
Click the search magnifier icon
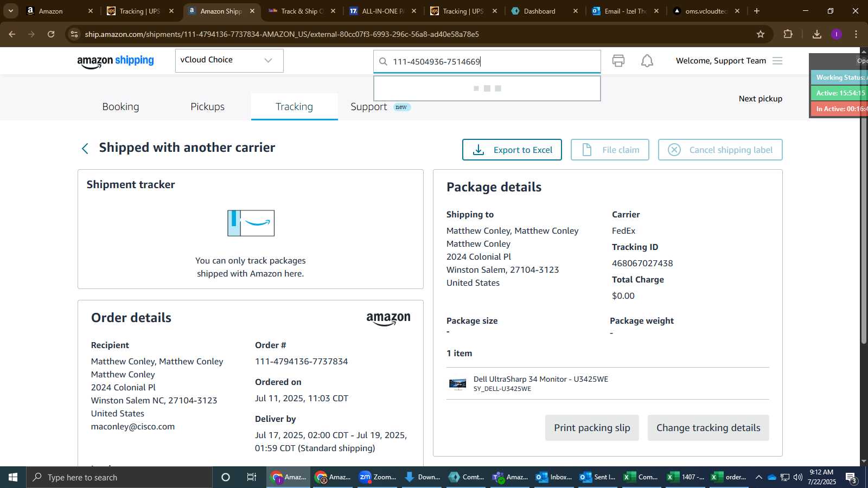[383, 62]
